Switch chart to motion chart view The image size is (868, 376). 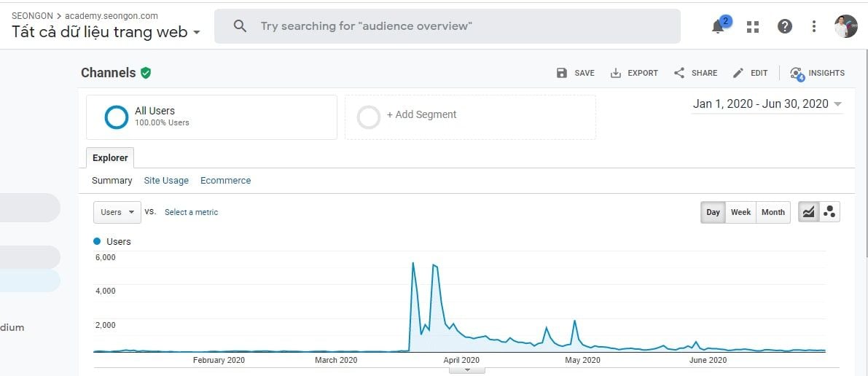829,212
